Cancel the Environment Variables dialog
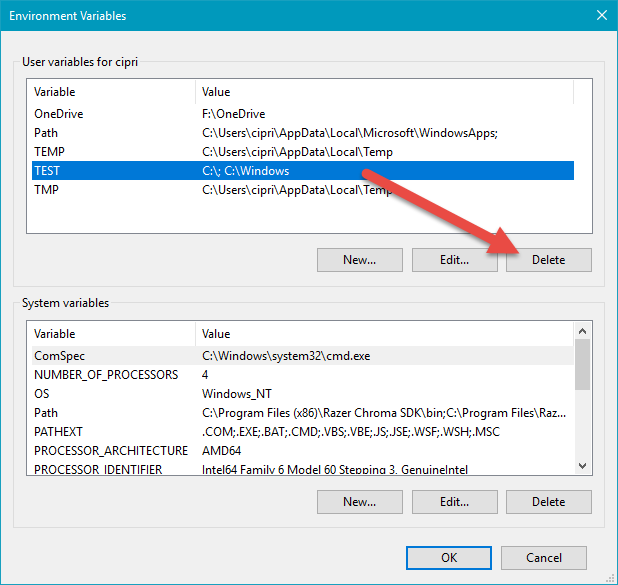 [544, 558]
